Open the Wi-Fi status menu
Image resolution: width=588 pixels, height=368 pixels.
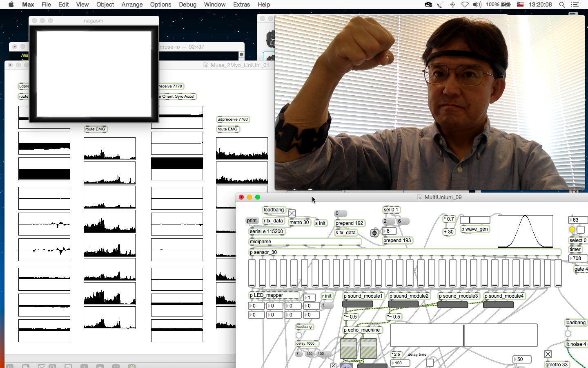(465, 4)
